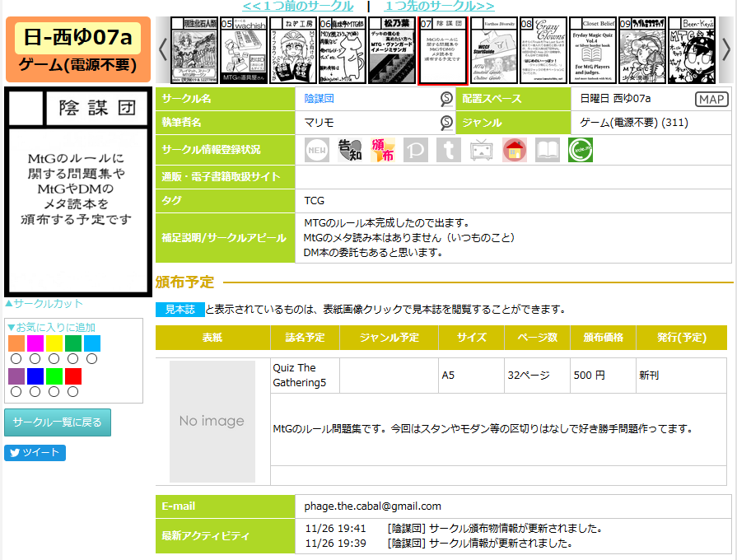Select radio under red favorite color
737x560 pixels.
pos(72,392)
